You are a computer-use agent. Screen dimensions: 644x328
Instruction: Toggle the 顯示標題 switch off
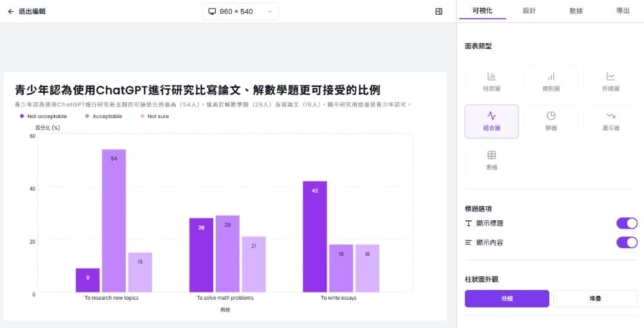point(626,223)
